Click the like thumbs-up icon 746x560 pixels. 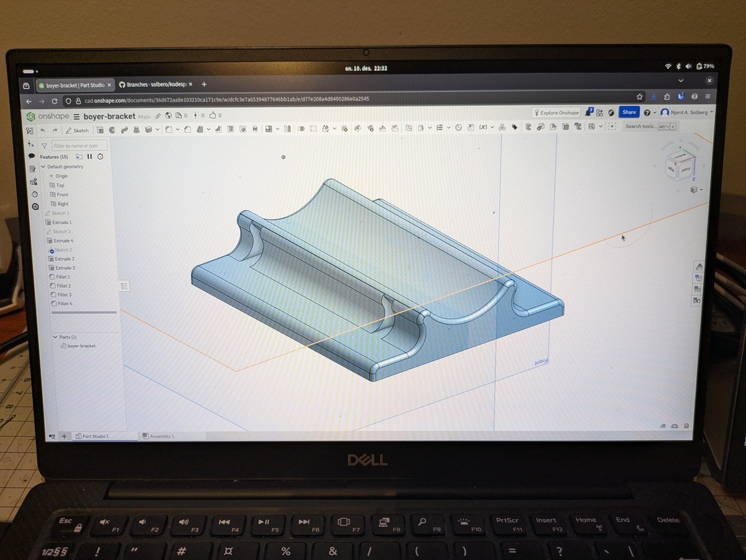click(x=213, y=115)
